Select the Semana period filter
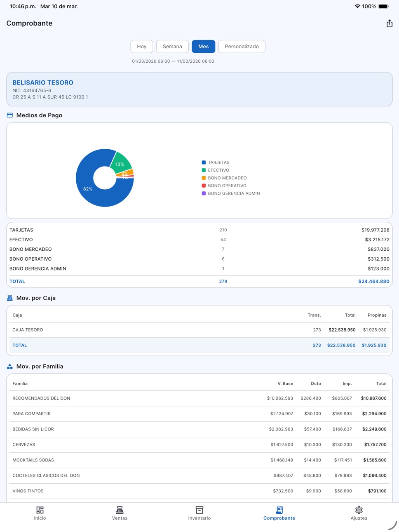The image size is (399, 532). [x=172, y=47]
